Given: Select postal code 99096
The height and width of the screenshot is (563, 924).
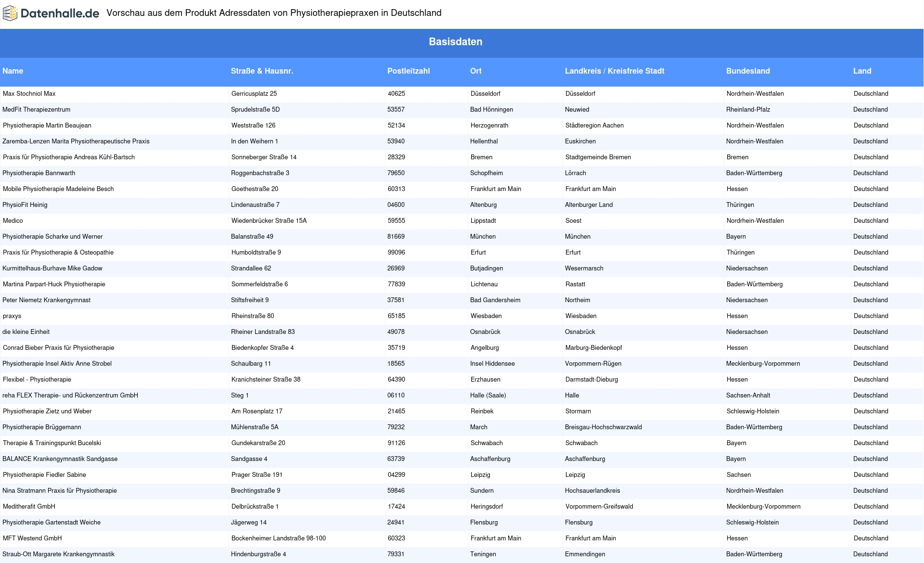Looking at the screenshot, I should click(397, 253).
